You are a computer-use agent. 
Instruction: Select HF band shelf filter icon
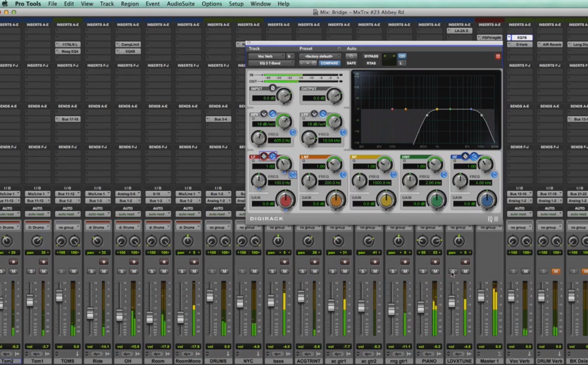click(x=474, y=156)
